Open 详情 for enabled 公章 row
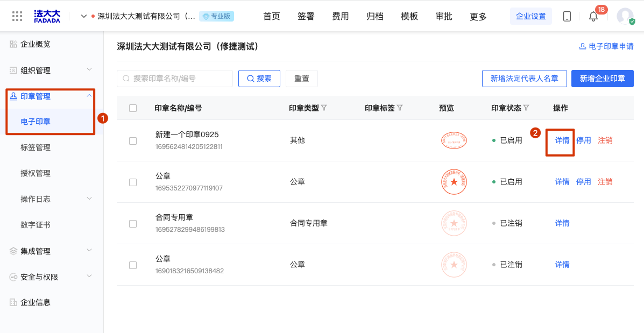The image size is (644, 333). 562,182
